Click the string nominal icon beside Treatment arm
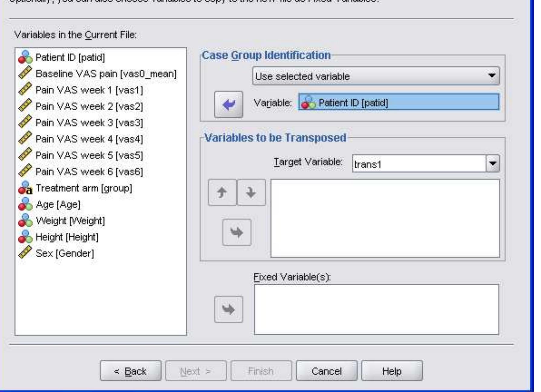This screenshot has height=392, width=541. point(25,188)
